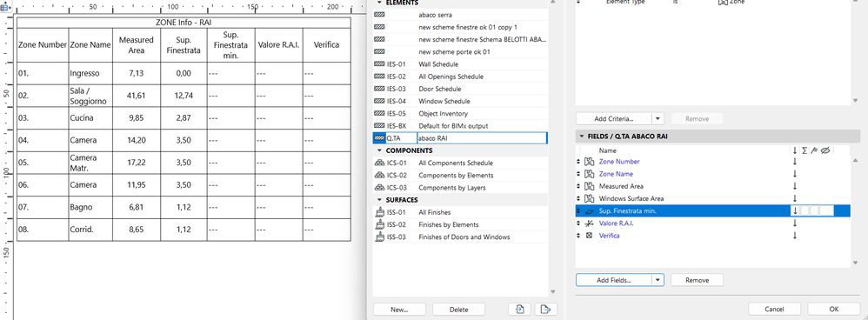Click the brush icon of Finishes by Elements

380,224
